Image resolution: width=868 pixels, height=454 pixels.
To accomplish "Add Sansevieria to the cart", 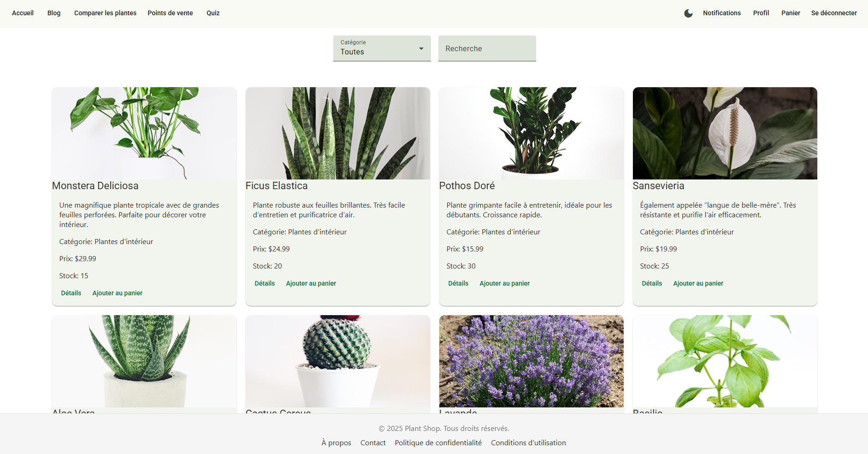I will coord(698,283).
